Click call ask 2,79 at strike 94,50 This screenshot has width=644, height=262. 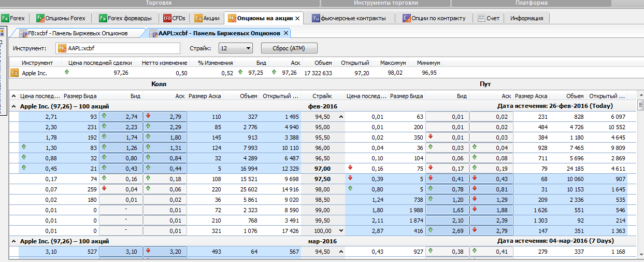point(164,117)
